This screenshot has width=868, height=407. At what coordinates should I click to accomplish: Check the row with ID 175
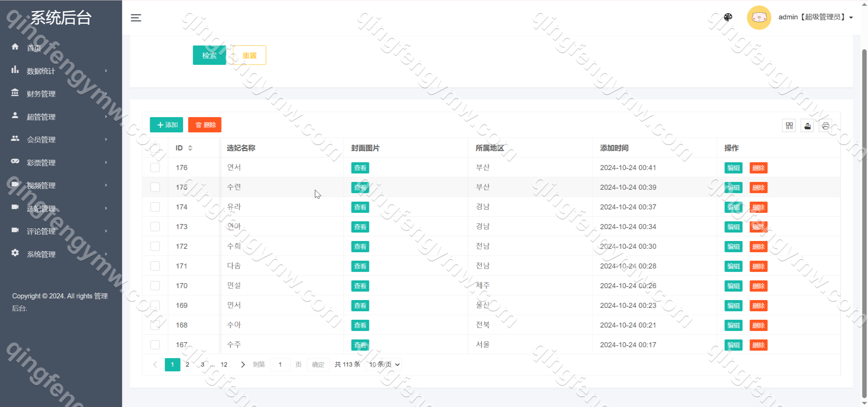pos(155,187)
